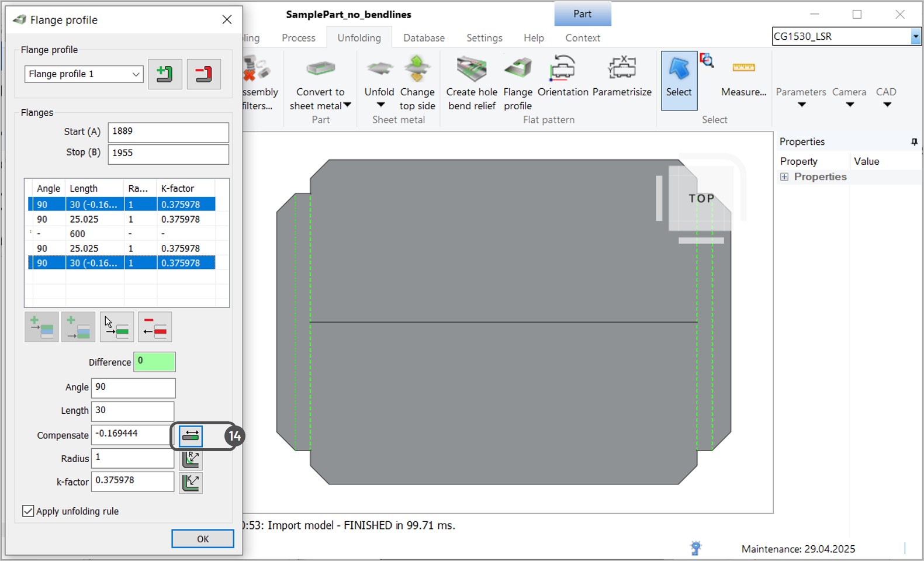Screen dimensions: 924x561
Task: Open the Settings tab
Action: click(x=484, y=38)
